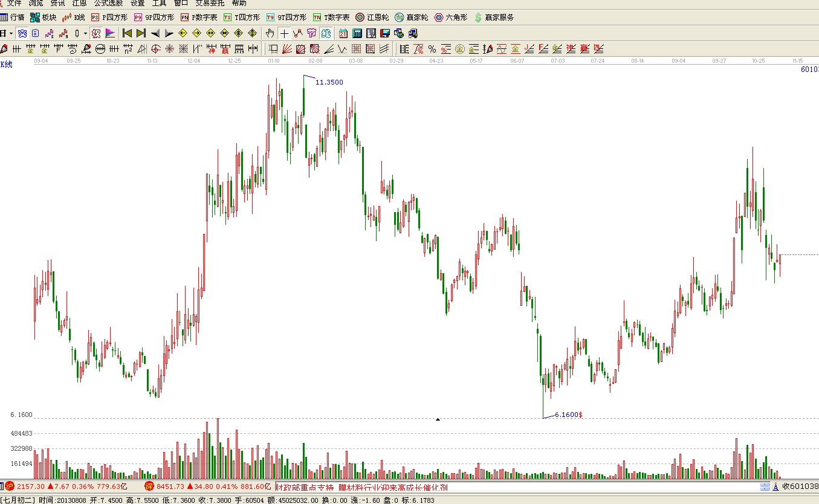Viewport: 819px width, 504px height.
Task: Jump to first record arrow icon
Action: 127,33
